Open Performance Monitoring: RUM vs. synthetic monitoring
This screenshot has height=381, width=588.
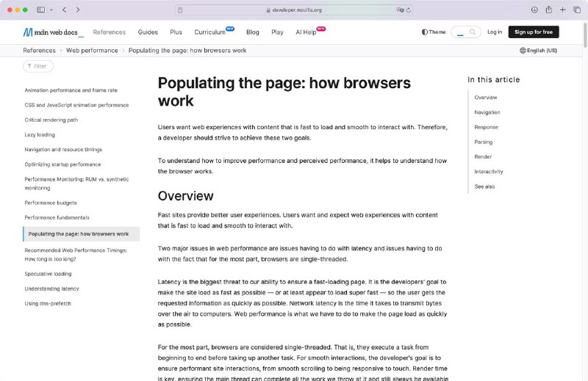point(76,184)
